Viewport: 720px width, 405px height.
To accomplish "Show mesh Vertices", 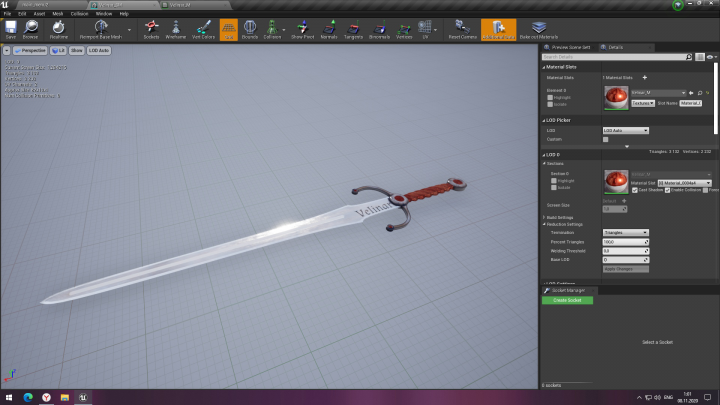I will (x=404, y=29).
